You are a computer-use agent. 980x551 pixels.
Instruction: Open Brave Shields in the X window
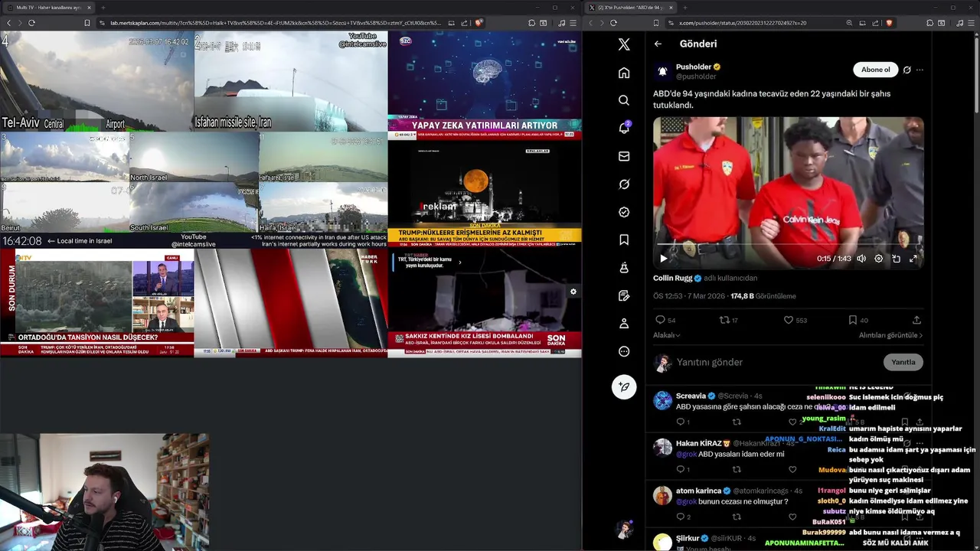pyautogui.click(x=889, y=23)
